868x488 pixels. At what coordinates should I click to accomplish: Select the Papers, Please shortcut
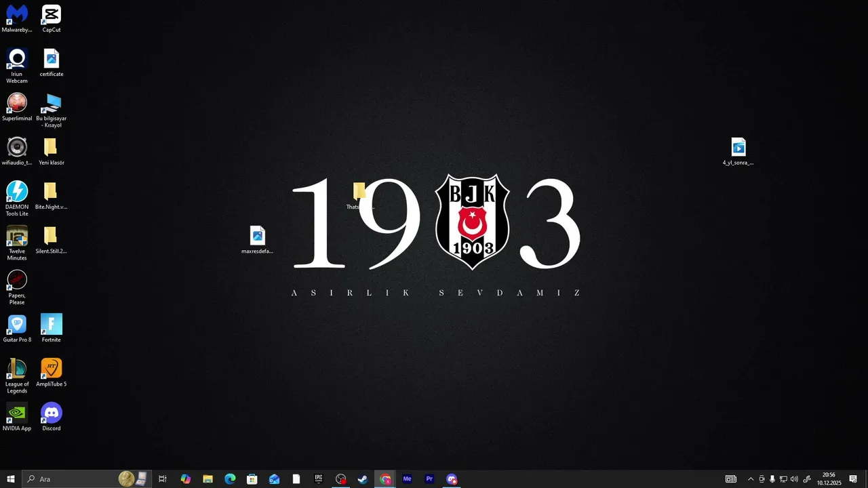click(x=17, y=287)
